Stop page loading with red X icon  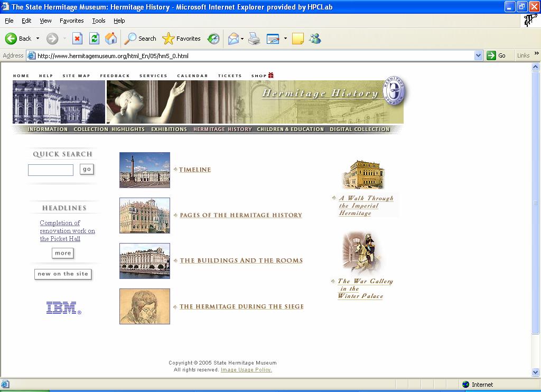pos(77,39)
